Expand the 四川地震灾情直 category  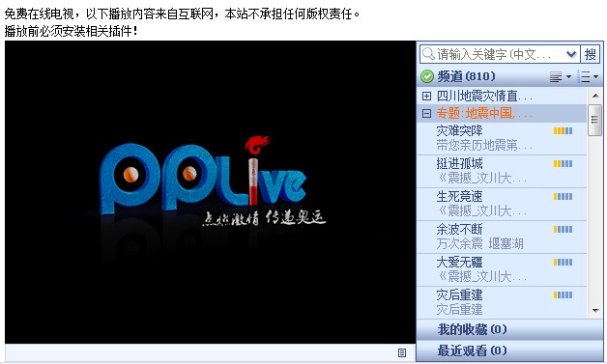(x=426, y=96)
